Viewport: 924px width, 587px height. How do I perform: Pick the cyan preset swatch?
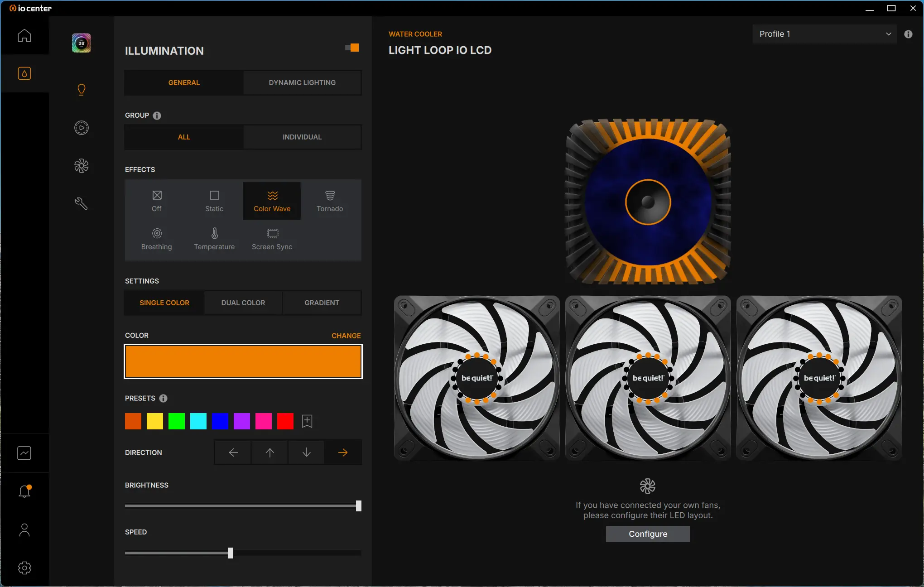(x=198, y=421)
